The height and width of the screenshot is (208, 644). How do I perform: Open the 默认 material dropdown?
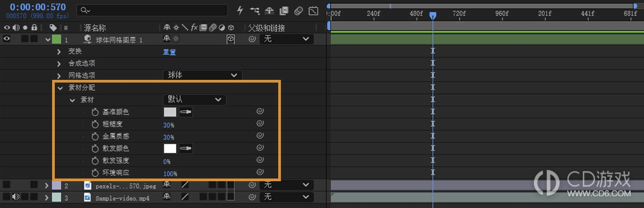194,100
